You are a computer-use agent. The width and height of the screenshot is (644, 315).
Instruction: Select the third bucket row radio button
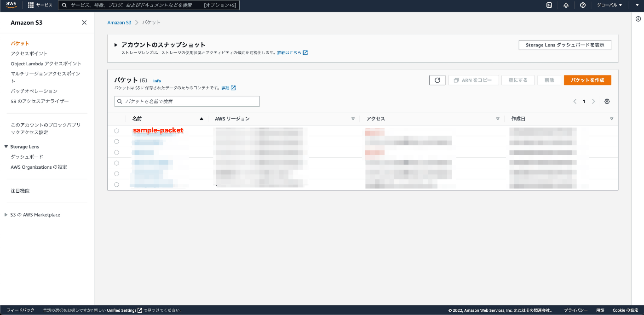coord(116,152)
